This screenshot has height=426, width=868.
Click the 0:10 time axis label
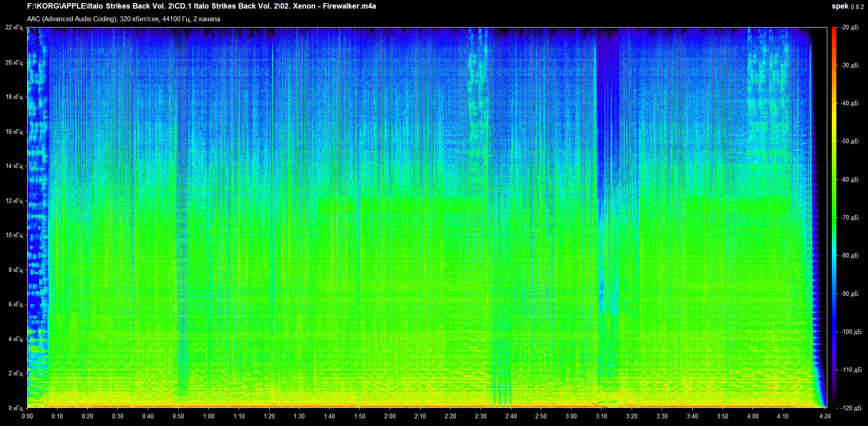tap(57, 416)
